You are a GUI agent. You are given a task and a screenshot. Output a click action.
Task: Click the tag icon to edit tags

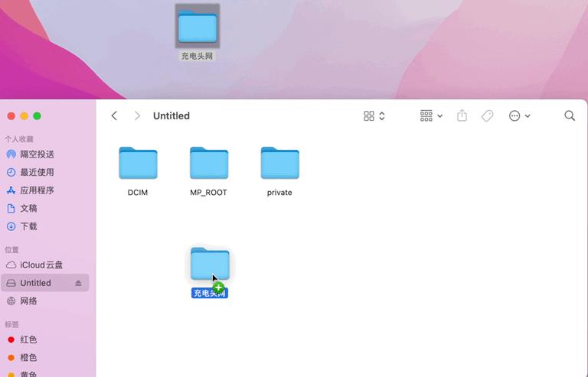coord(487,116)
